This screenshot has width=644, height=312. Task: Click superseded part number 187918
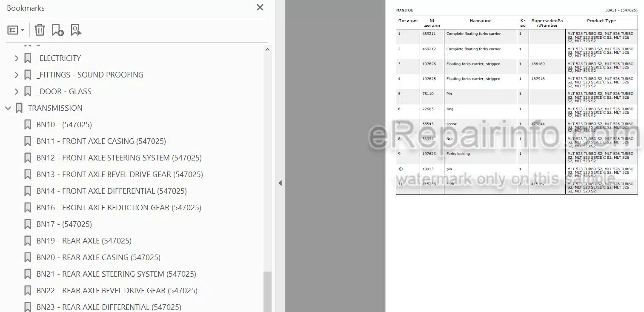[538, 79]
